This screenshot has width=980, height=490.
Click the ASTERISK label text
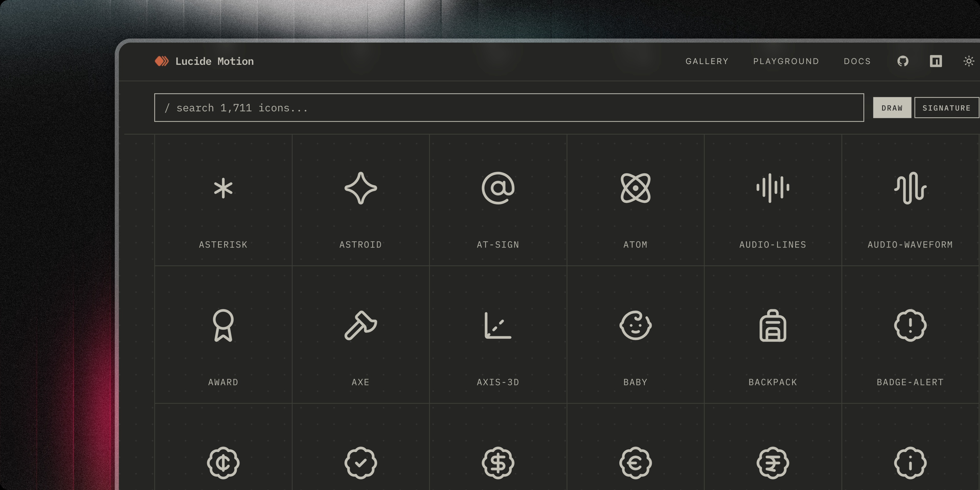[x=223, y=245]
